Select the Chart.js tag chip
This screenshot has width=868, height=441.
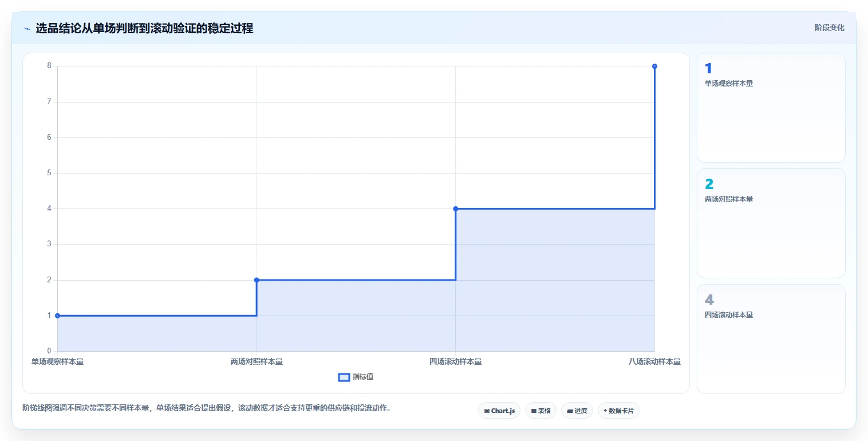(499, 411)
